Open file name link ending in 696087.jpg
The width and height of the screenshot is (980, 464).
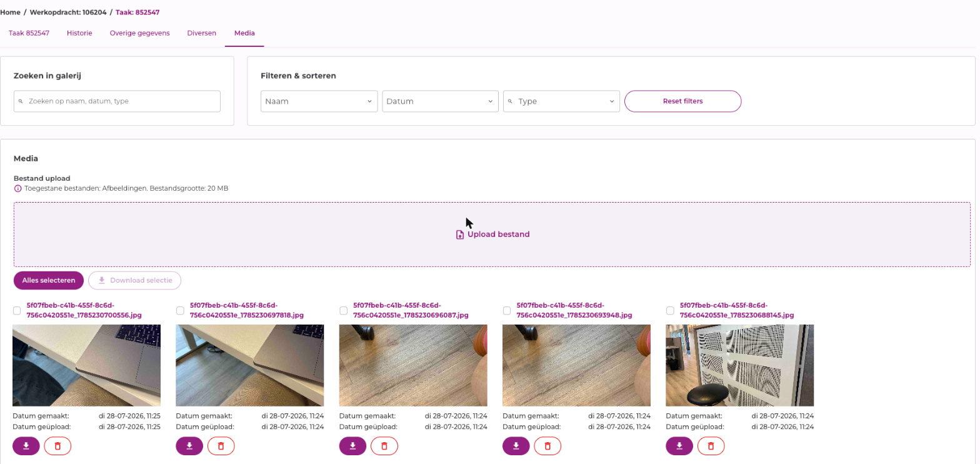[411, 310]
